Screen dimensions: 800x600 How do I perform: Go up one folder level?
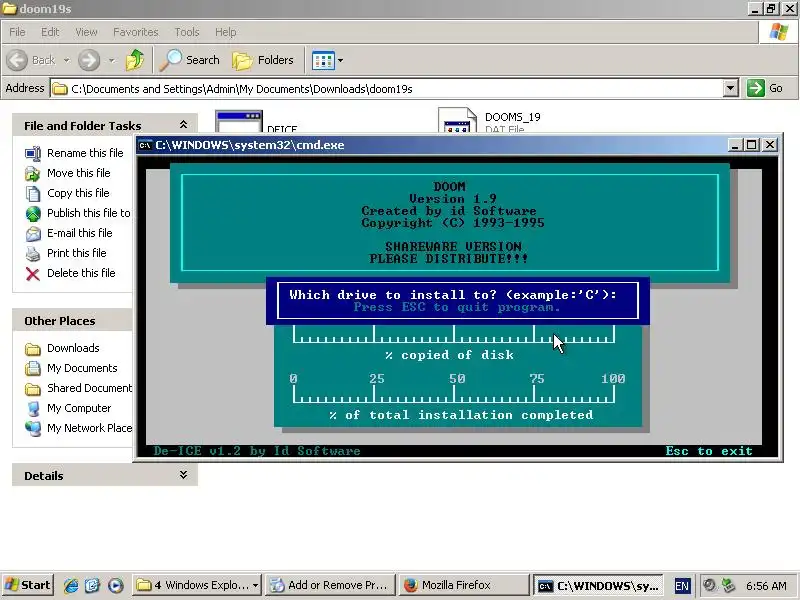(x=135, y=60)
